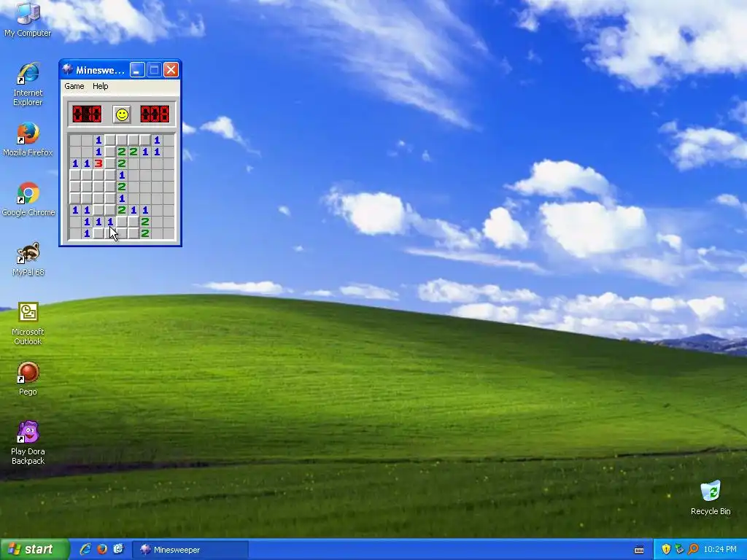Click the mine counter LED display
This screenshot has height=560, width=747.
pyautogui.click(x=87, y=114)
